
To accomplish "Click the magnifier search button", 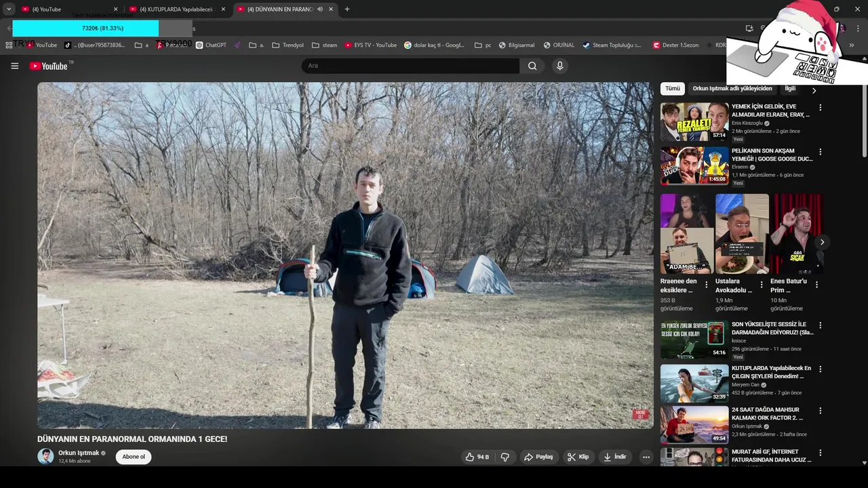I will [532, 66].
